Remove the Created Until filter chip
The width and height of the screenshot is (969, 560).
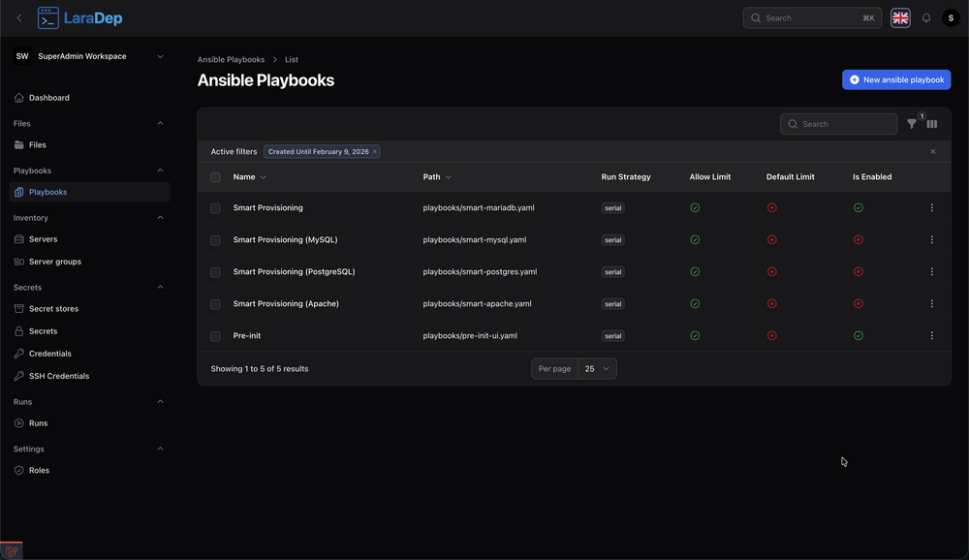tap(375, 152)
